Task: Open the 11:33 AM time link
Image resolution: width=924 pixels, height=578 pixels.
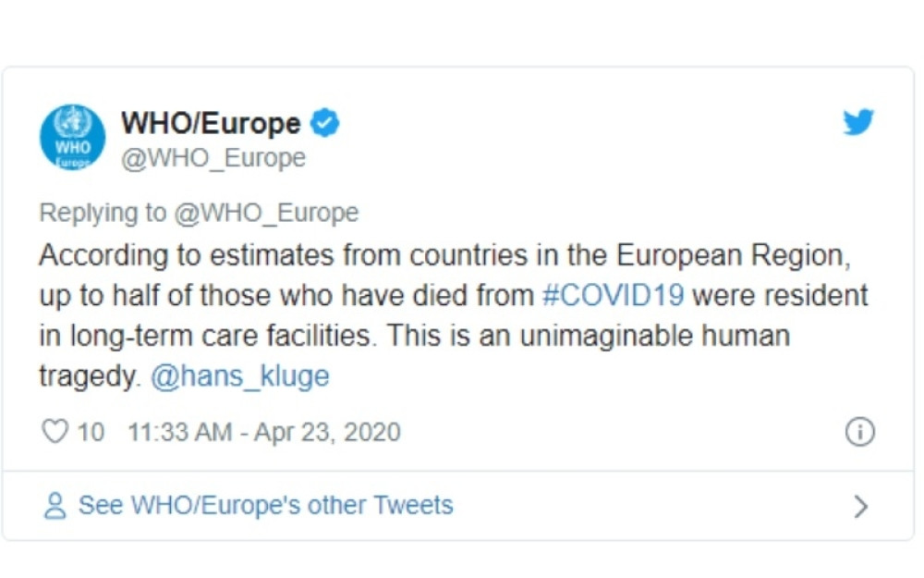Action: (179, 432)
